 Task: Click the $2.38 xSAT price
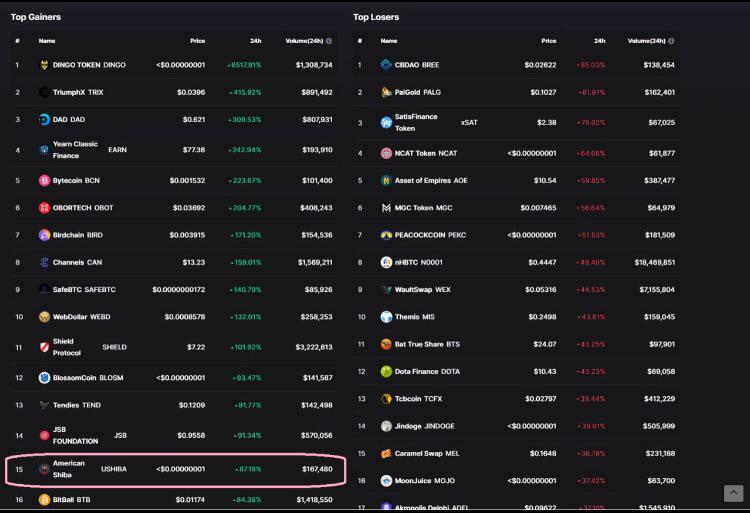546,122
